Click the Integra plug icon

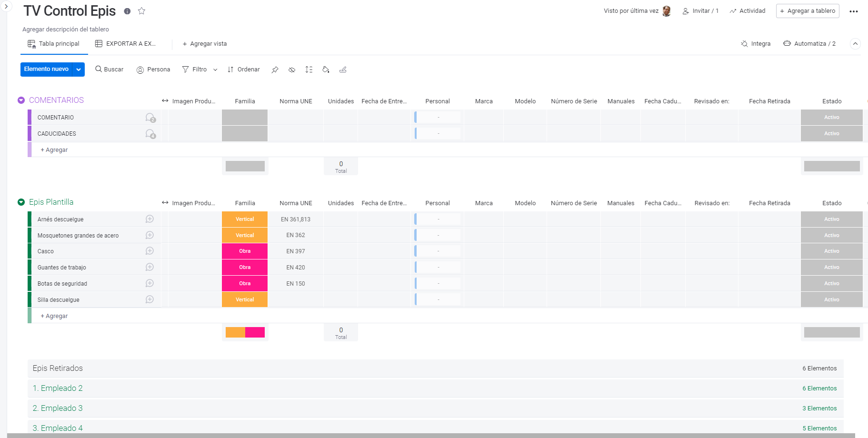[744, 44]
